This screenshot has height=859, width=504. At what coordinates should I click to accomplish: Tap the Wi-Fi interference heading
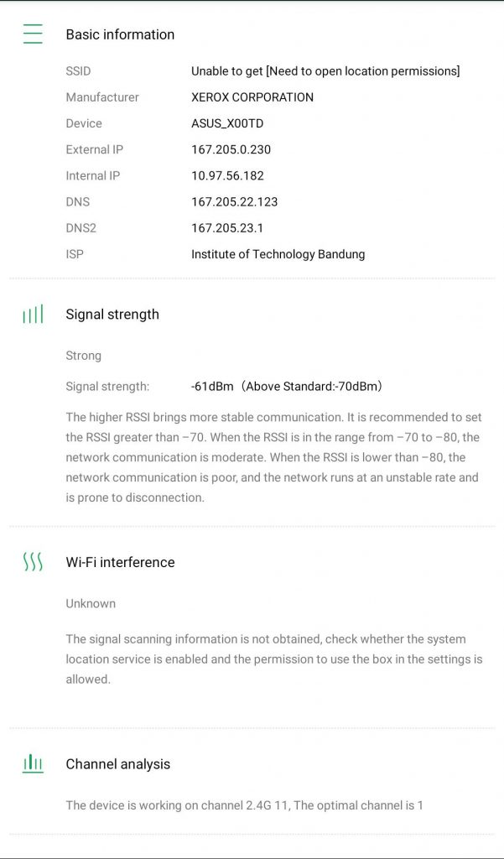120,562
